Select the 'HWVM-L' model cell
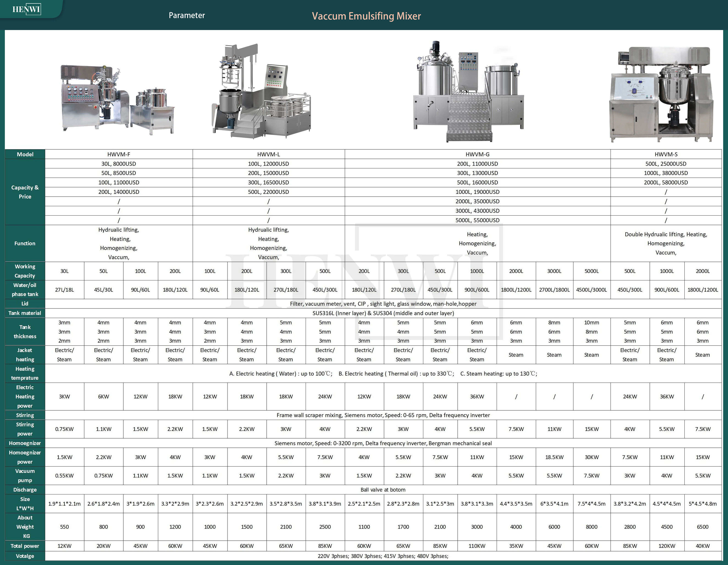 click(269, 154)
